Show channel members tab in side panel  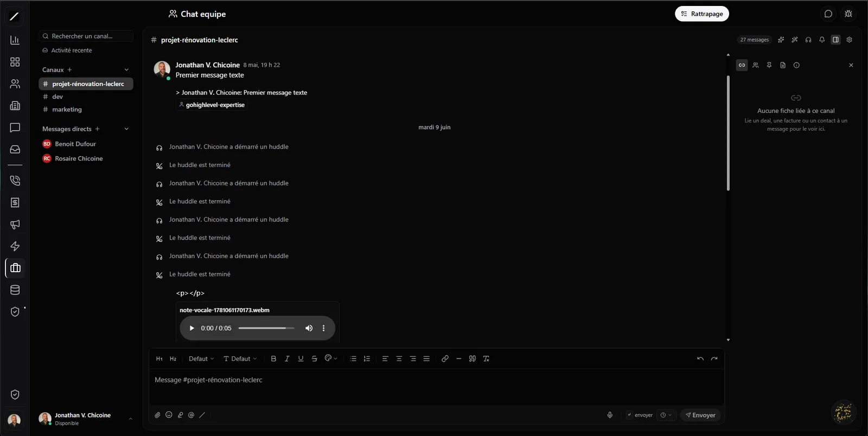point(756,65)
